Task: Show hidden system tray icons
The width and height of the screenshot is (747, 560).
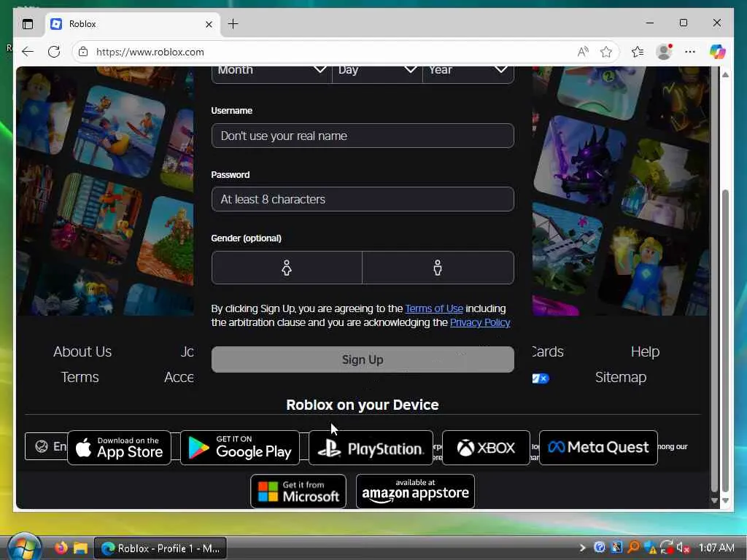Action: (x=582, y=548)
